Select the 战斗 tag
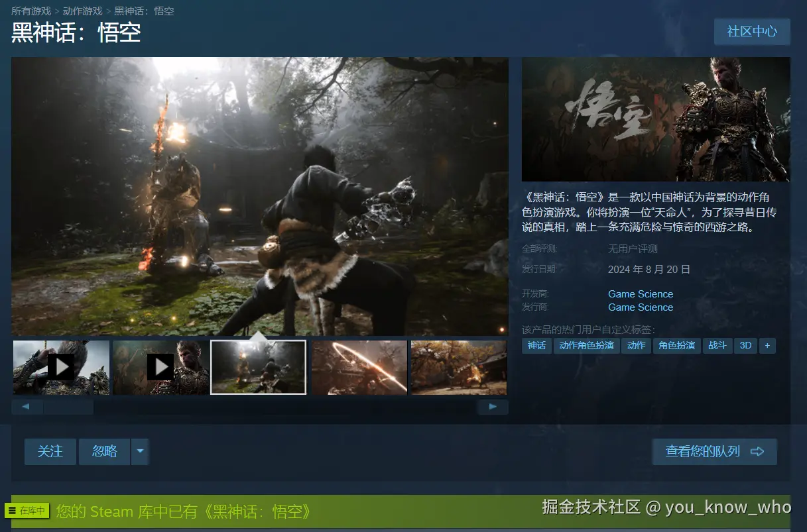Viewport: 807px width, 532px height. (x=717, y=345)
